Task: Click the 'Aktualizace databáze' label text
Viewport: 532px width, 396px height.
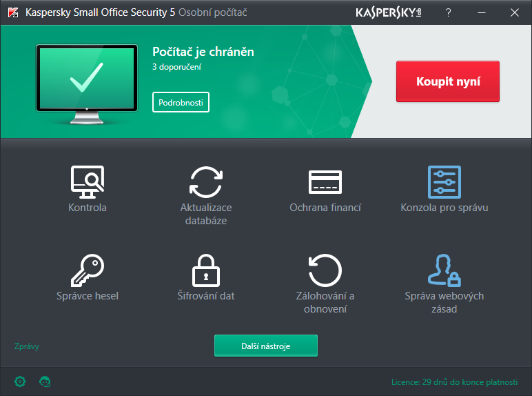Action: (206, 214)
